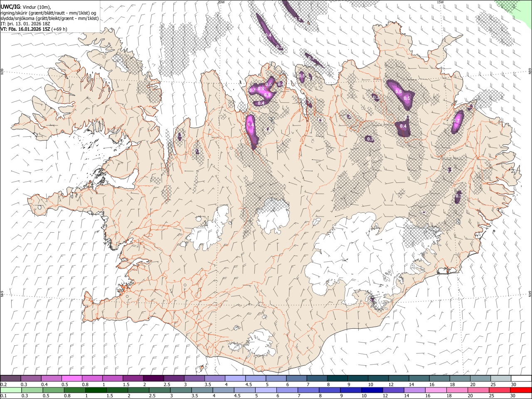Click the rain-scale swatch between 2 and 2.5
Image resolution: width=532 pixels, height=399 pixels.
tap(138, 390)
